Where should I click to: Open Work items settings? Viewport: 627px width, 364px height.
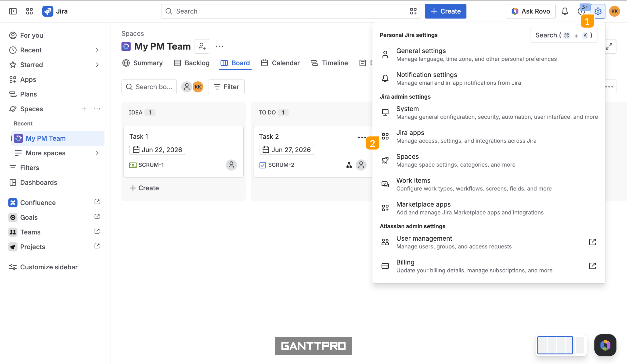coord(489,184)
